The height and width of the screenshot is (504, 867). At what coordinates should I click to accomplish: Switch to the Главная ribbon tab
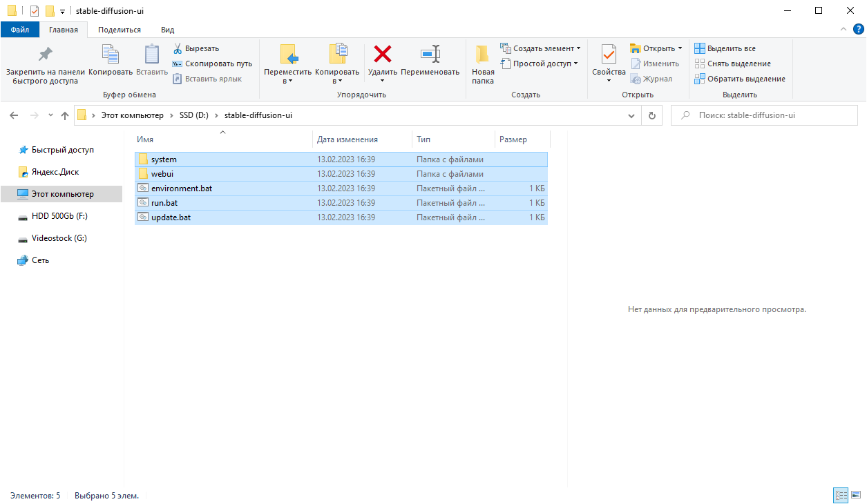coord(64,30)
